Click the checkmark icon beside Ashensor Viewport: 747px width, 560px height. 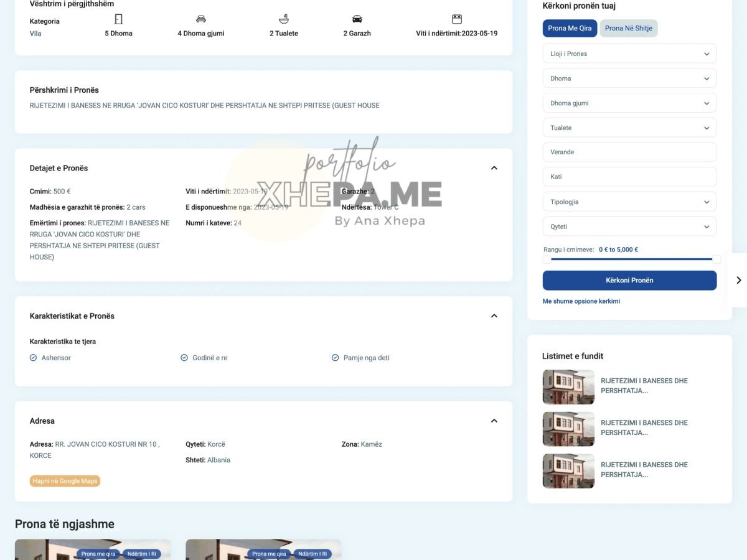pyautogui.click(x=34, y=358)
